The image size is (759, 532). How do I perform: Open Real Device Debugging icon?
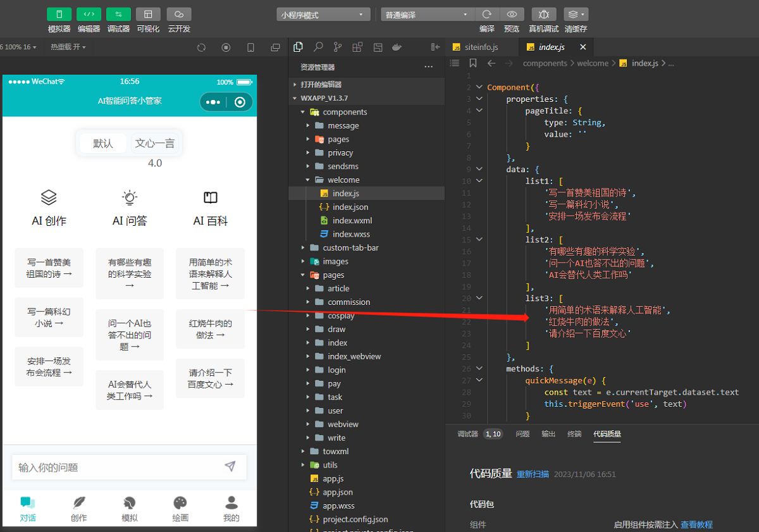[543, 15]
